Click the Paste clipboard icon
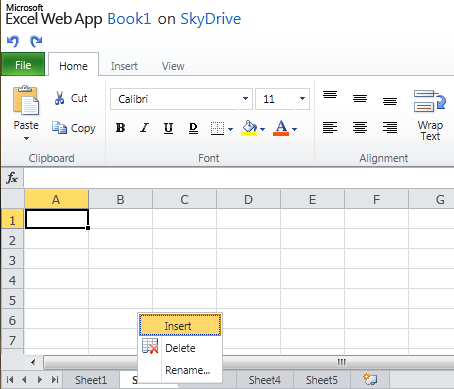The height and width of the screenshot is (389, 454). click(26, 100)
